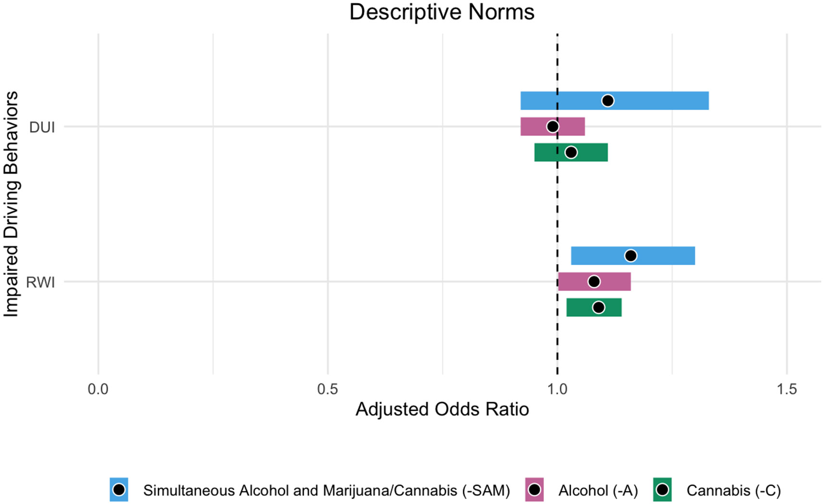Image resolution: width=825 pixels, height=504 pixels.
Task: Click the RWI pink Alcohol data point
Action: pos(594,282)
